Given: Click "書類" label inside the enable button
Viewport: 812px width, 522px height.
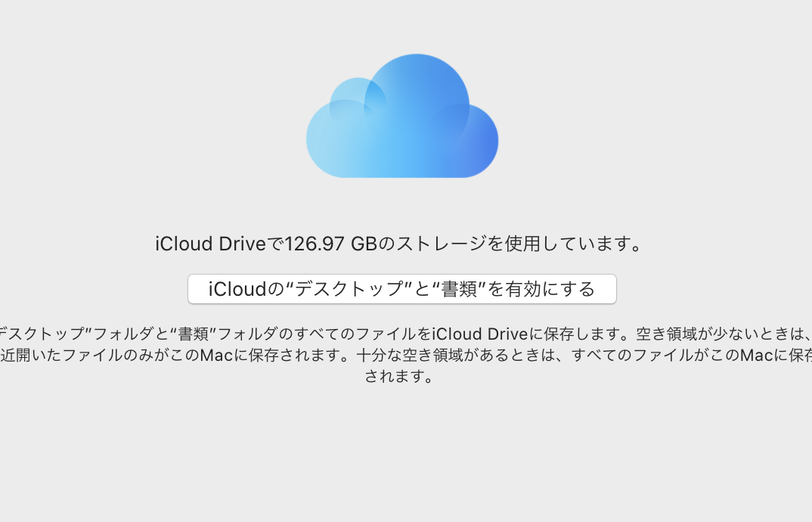Looking at the screenshot, I should tap(459, 289).
